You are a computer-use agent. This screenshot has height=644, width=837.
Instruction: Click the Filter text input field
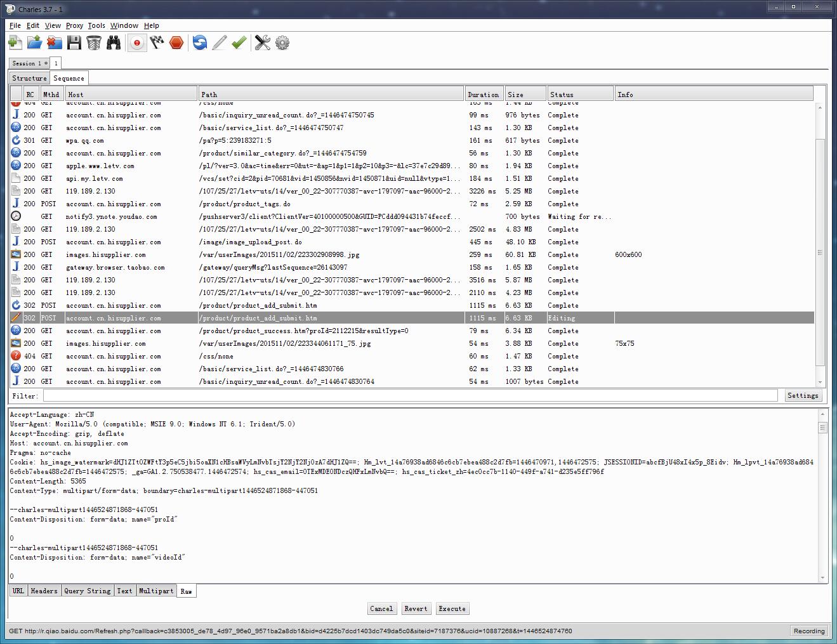[410, 396]
